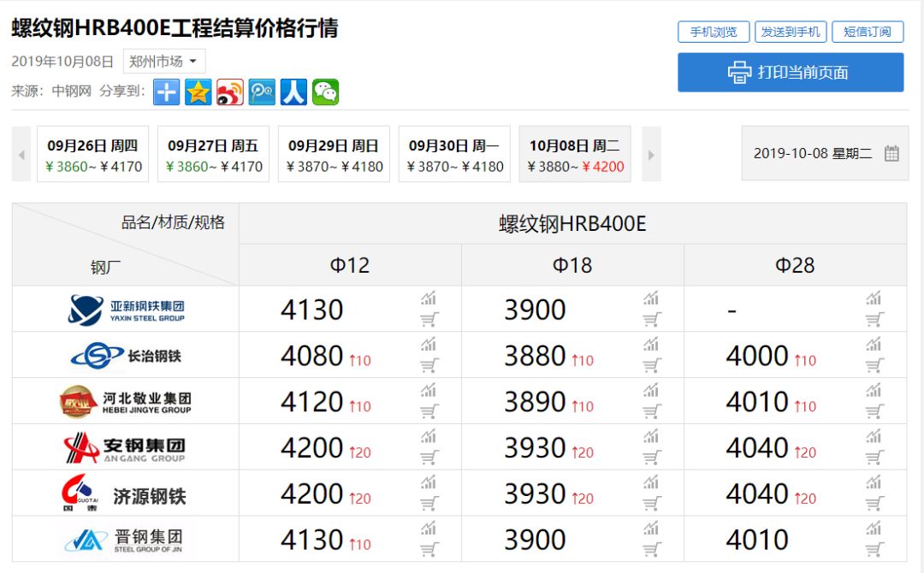This screenshot has width=924, height=573.
Task: Click the 发送到手机 button
Action: pyautogui.click(x=791, y=32)
